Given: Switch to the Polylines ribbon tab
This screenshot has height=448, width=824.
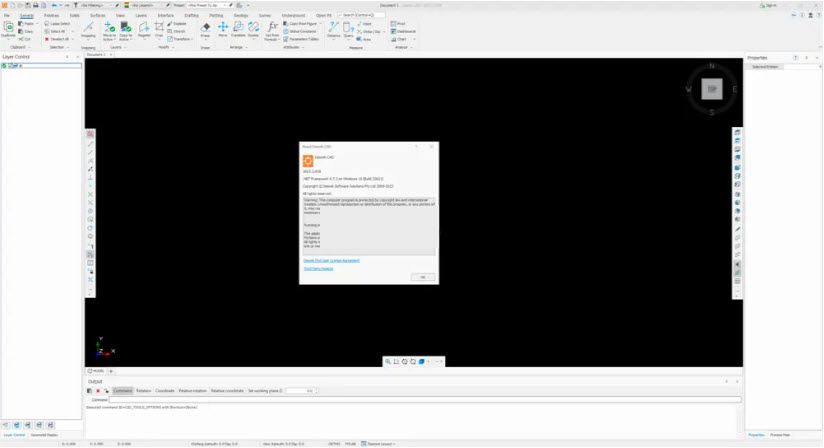Looking at the screenshot, I should click(x=52, y=16).
